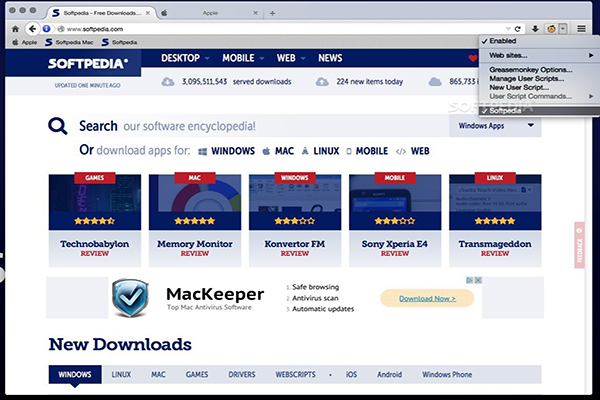
Task: Select the LINUX downloads tab
Action: tap(121, 374)
